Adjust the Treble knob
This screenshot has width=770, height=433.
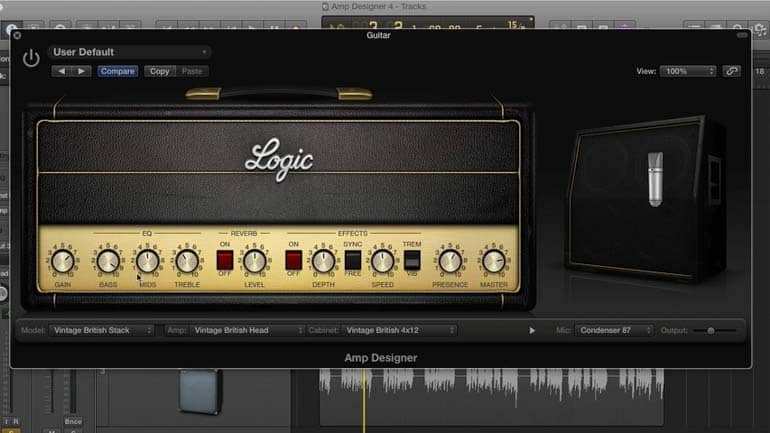click(187, 261)
